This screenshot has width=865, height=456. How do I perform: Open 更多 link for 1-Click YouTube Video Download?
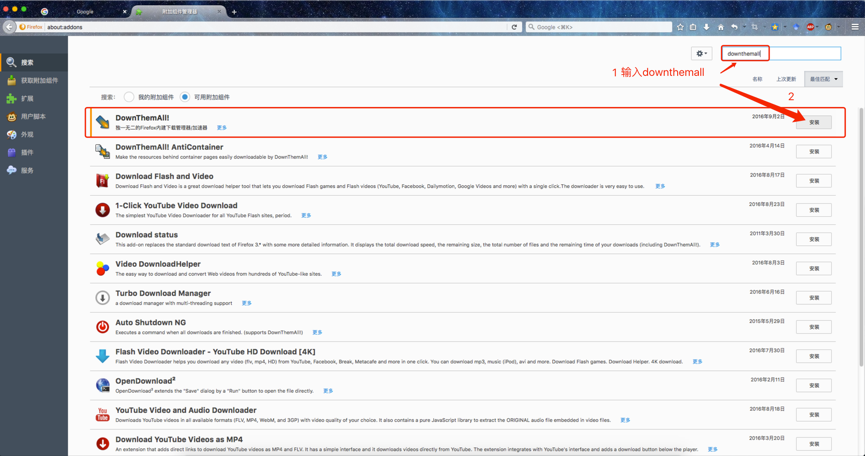coord(306,215)
